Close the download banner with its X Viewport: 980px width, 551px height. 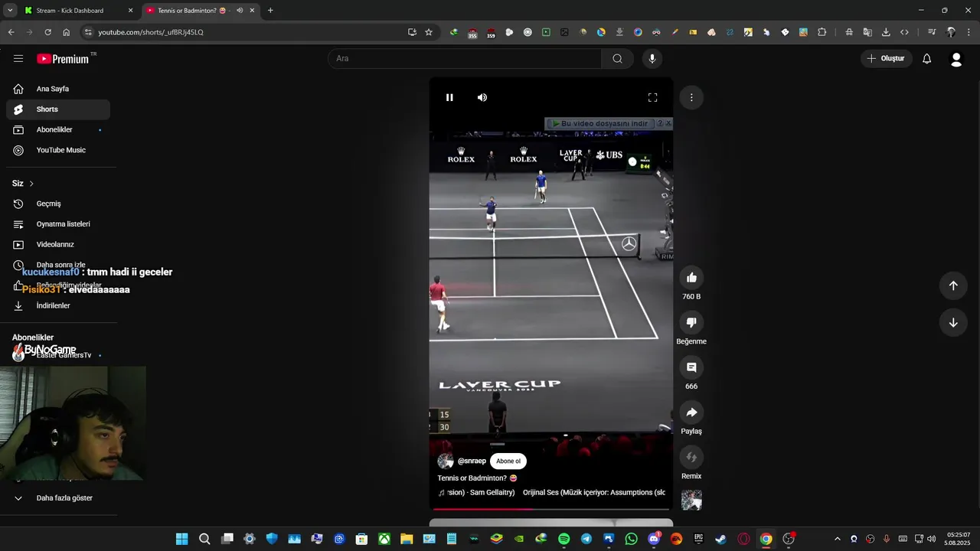click(x=668, y=123)
